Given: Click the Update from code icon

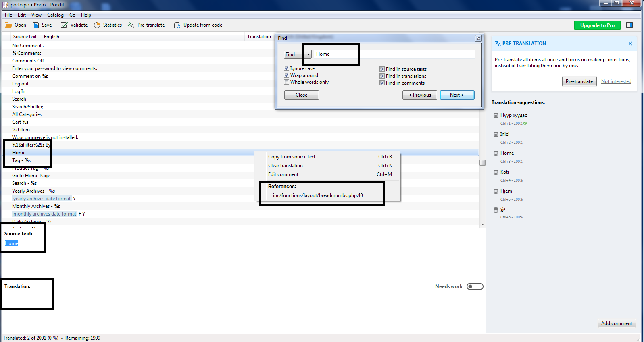Looking at the screenshot, I should pos(177,25).
